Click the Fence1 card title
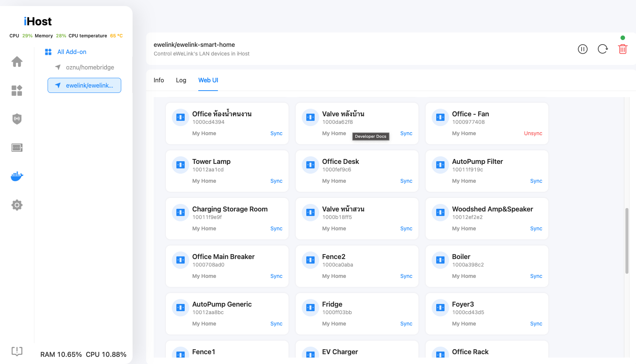 tap(204, 352)
